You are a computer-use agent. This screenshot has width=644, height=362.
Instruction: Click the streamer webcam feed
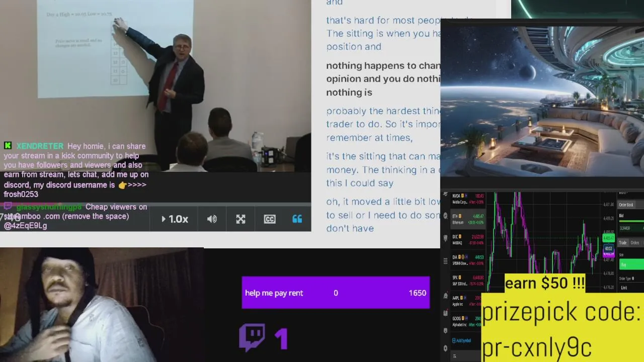pos(102,305)
